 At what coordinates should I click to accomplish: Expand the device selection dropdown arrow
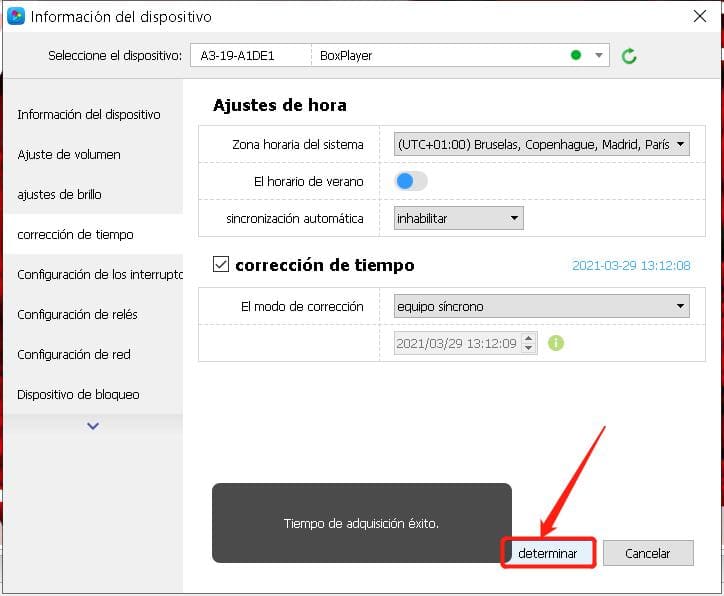(598, 55)
